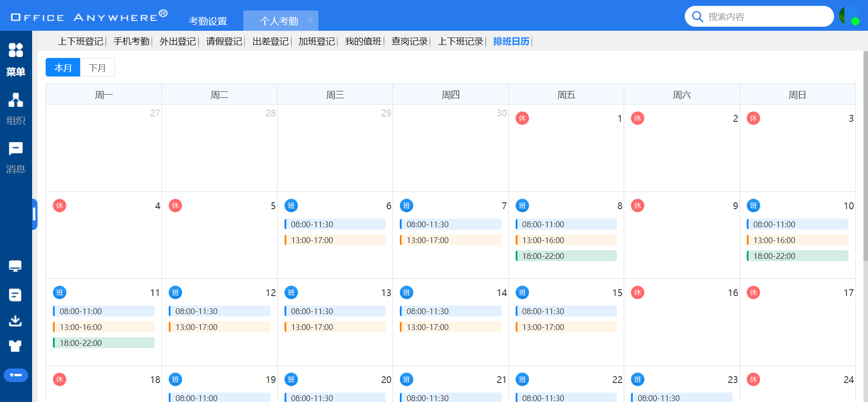Open the 组织 organization icon

click(16, 100)
